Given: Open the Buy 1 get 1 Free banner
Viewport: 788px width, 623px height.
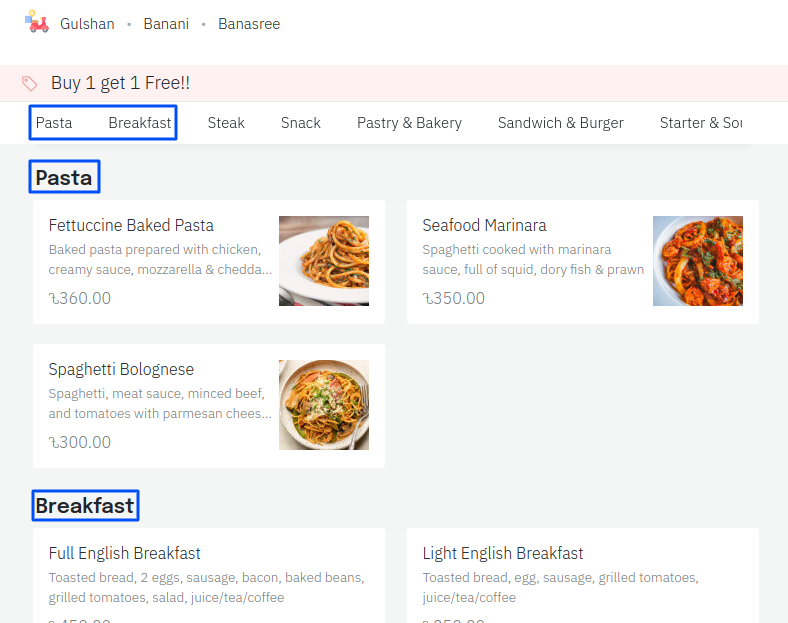Looking at the screenshot, I should 120,83.
